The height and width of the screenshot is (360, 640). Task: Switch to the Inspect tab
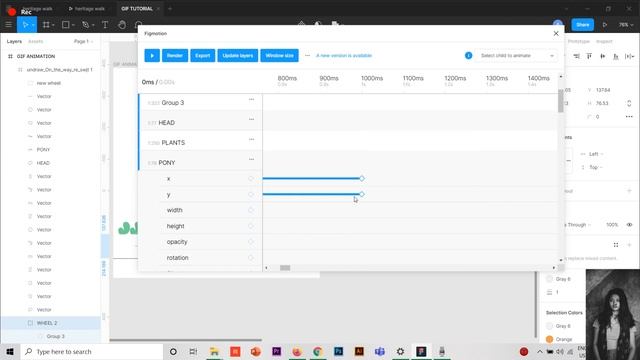[x=604, y=42]
